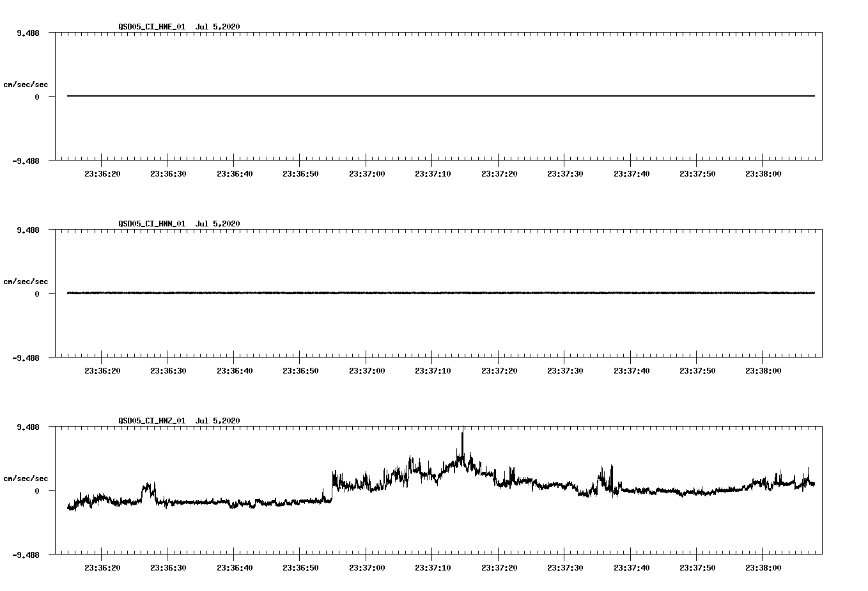Click 23:37:40 time label under HNZ chart
The image size is (868, 591).
pos(631,568)
